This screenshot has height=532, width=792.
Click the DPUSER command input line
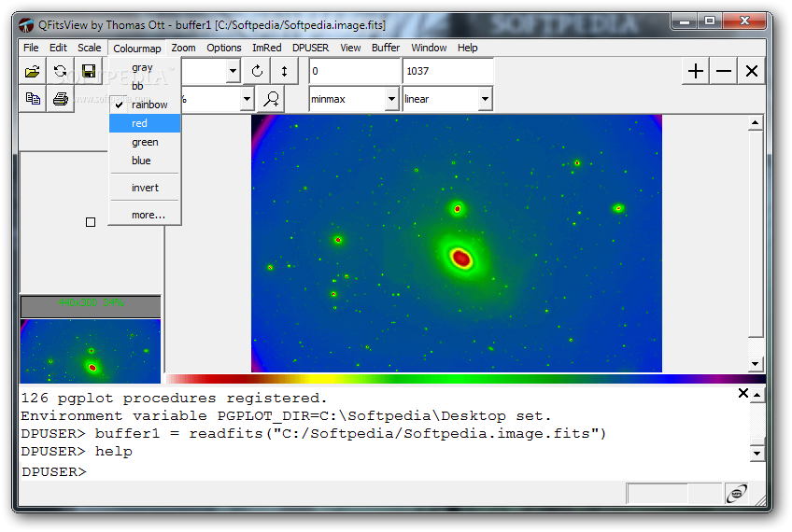pos(392,471)
